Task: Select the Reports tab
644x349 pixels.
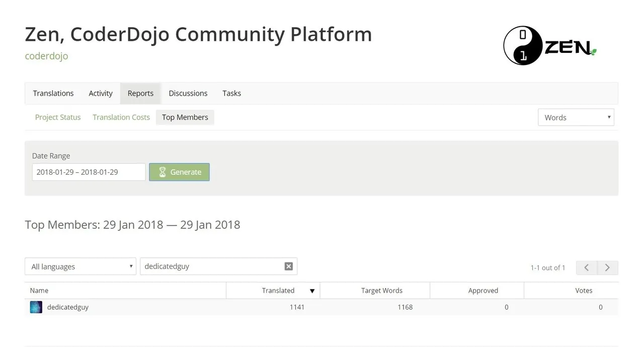Action: click(x=140, y=93)
